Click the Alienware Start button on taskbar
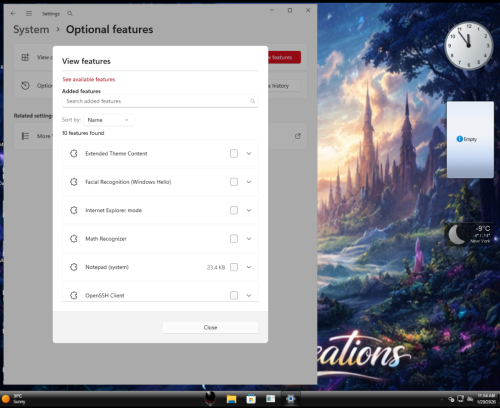This screenshot has height=408, width=500. [210, 398]
